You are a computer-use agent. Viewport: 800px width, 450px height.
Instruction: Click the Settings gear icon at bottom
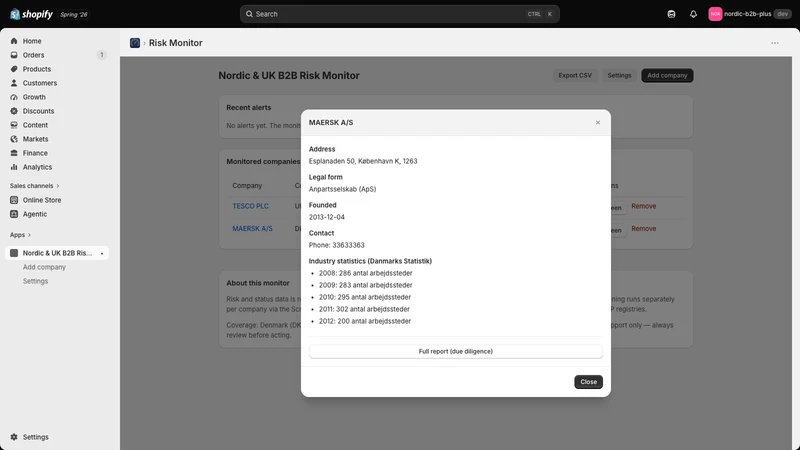pos(14,437)
